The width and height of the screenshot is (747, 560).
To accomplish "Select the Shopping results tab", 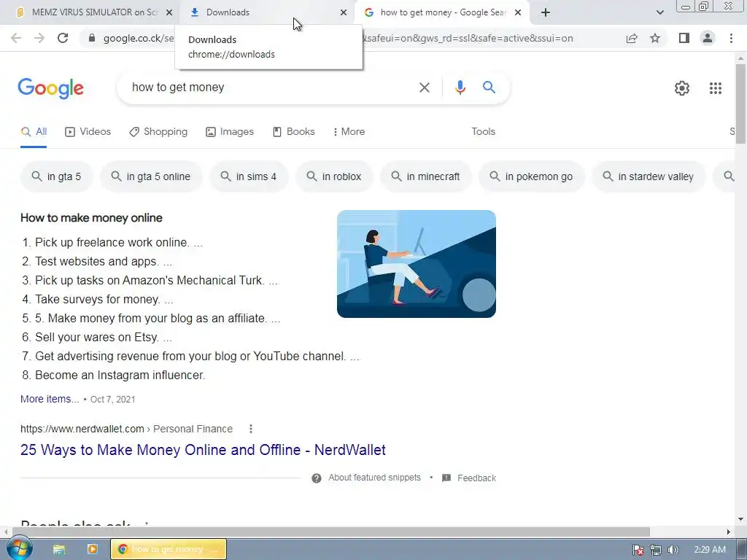I will point(158,132).
